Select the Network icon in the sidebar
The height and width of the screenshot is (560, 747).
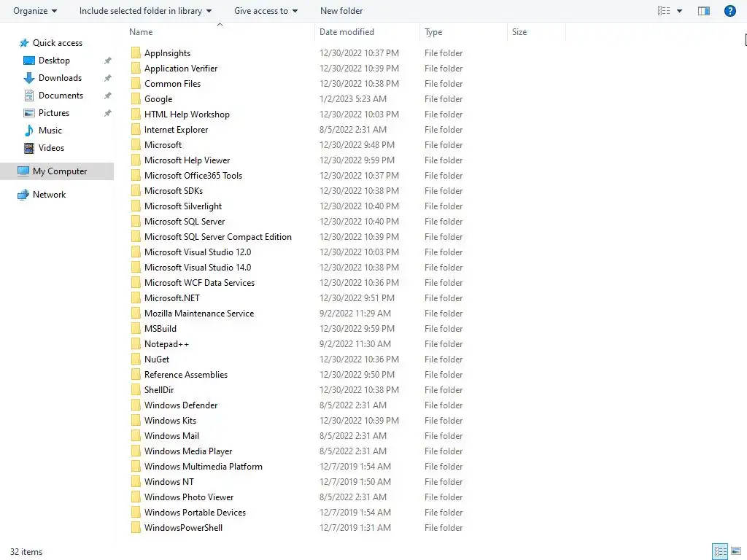click(x=23, y=194)
